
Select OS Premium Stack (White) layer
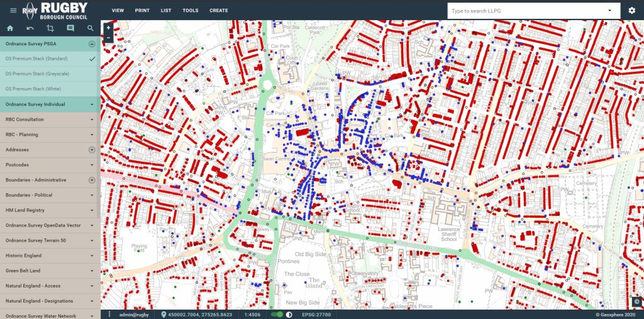(x=50, y=89)
